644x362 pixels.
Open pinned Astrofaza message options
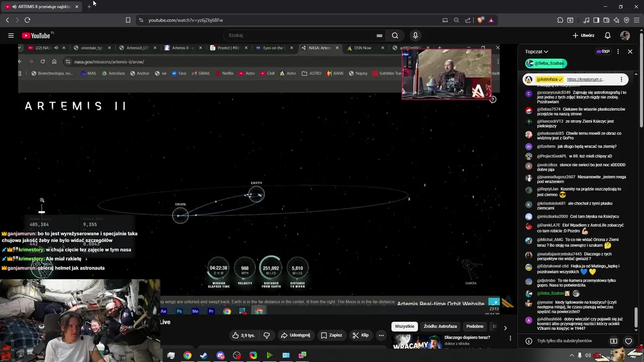coord(621,79)
